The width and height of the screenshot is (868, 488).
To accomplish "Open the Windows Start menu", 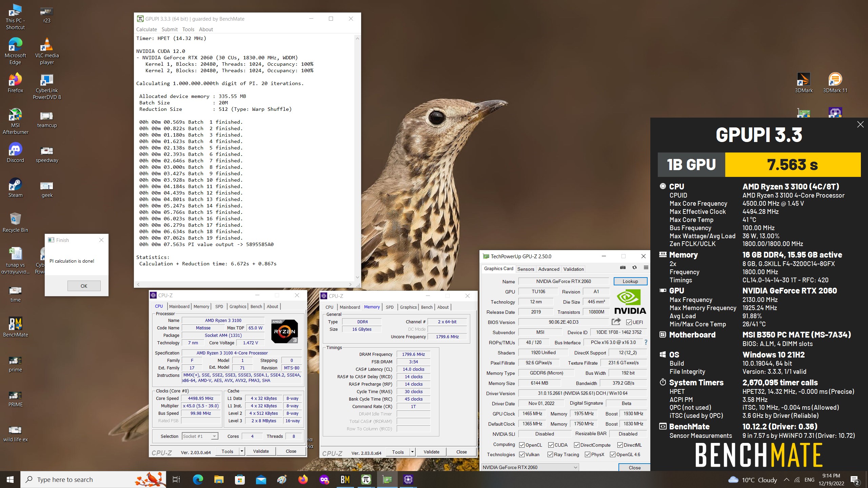I will click(10, 480).
